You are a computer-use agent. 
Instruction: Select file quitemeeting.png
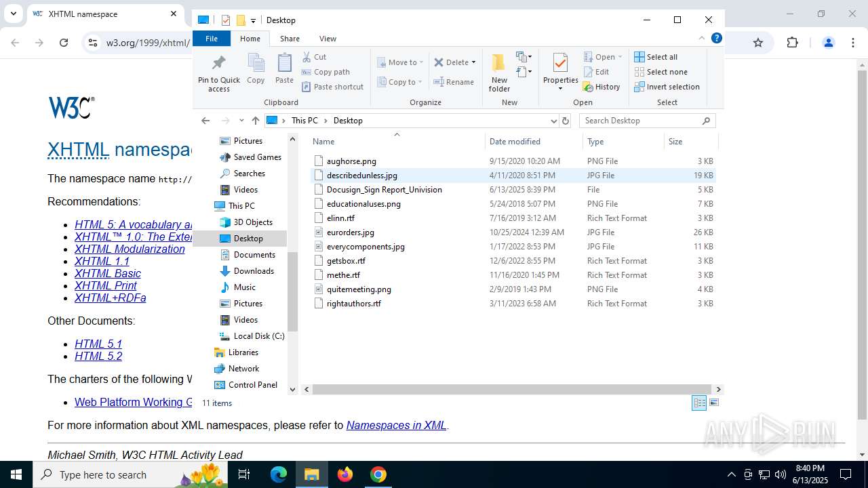(513, 289)
